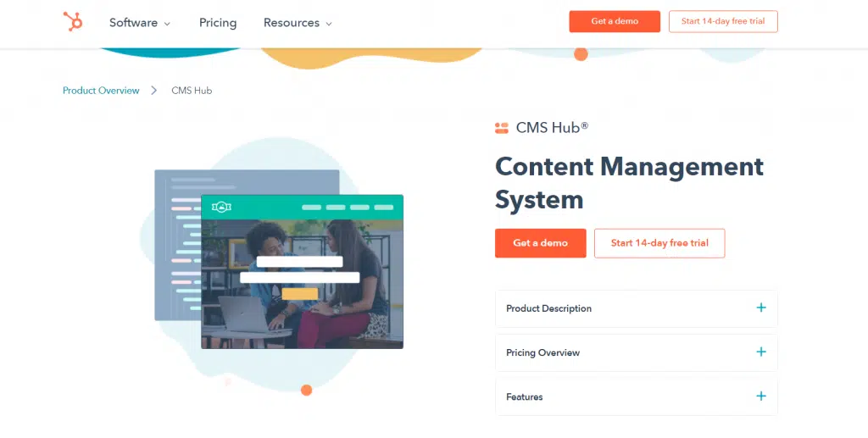The image size is (868, 438).
Task: Click the HubSpot sprocket logo
Action: 73,21
